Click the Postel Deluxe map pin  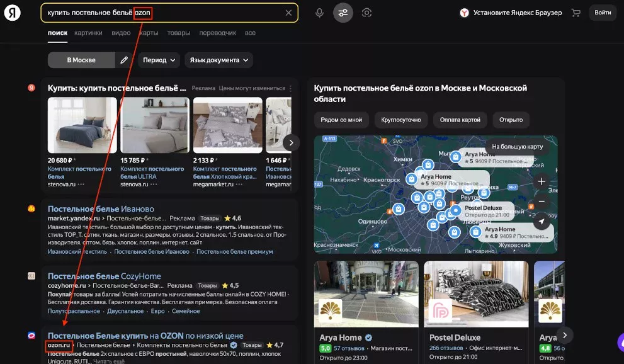456,210
